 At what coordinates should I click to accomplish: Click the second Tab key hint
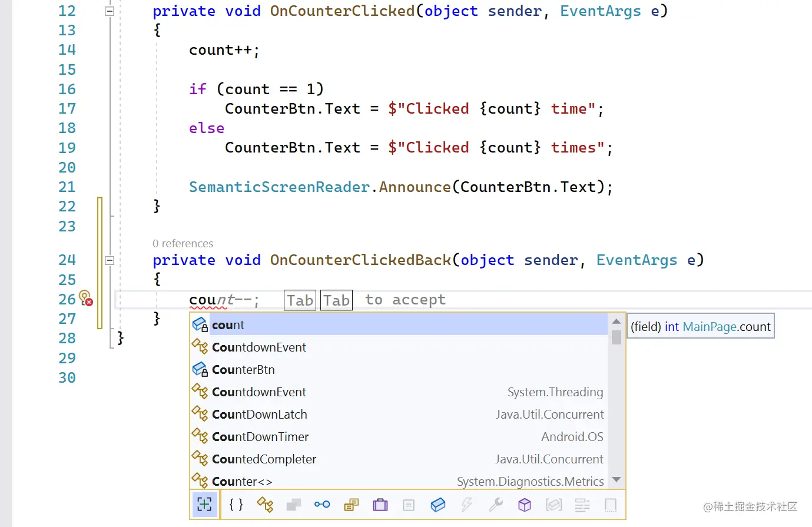336,300
